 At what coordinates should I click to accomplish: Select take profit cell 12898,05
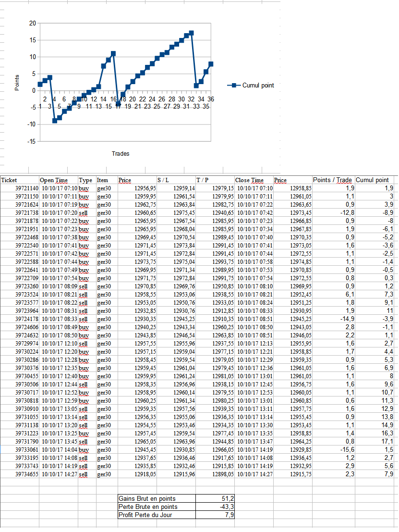coord(215,474)
